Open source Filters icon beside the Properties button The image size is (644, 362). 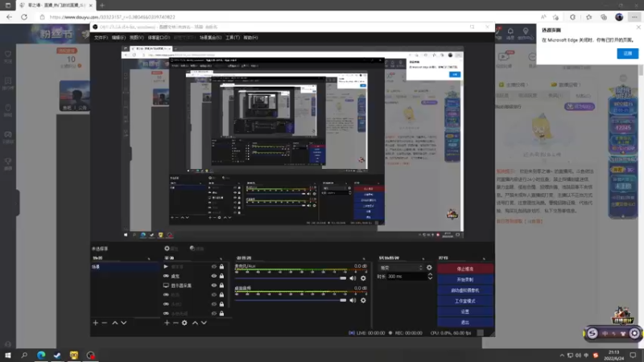point(192,249)
